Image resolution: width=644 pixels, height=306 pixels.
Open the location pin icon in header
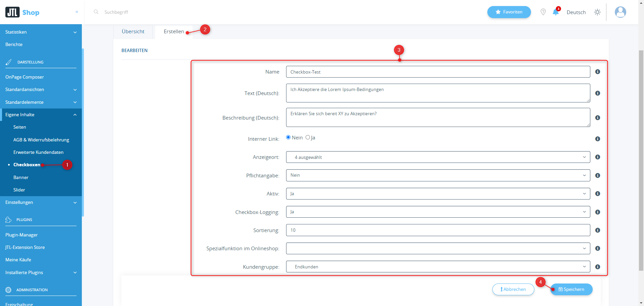(x=543, y=12)
